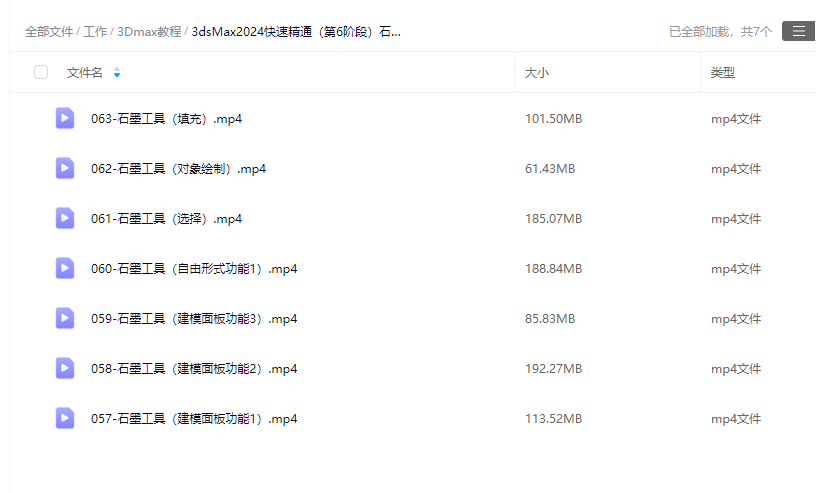Sort files by 大小 column
Screen dimensions: 816x493
(537, 73)
